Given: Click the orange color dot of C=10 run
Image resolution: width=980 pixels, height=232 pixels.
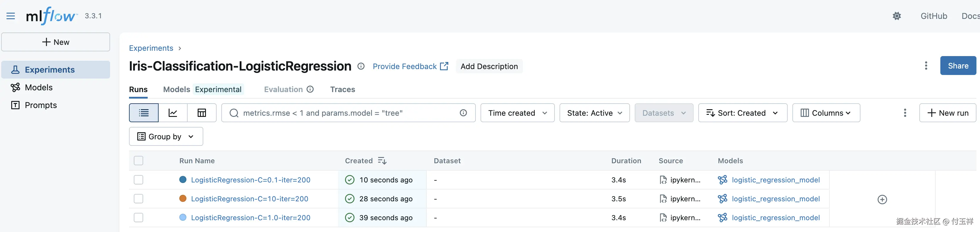Looking at the screenshot, I should (183, 199).
